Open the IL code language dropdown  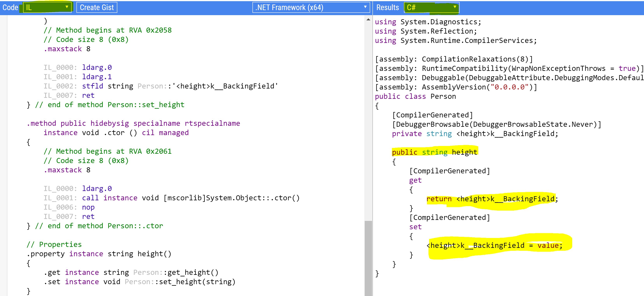click(x=47, y=7)
